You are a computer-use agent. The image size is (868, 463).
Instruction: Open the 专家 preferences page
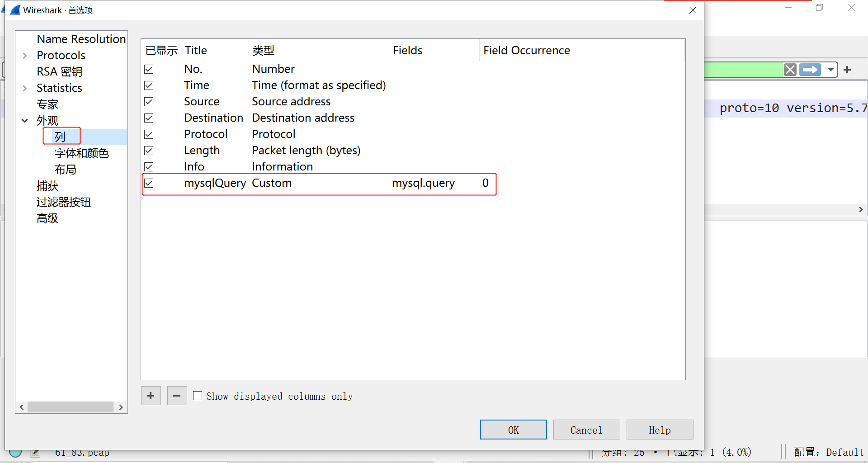pyautogui.click(x=47, y=104)
